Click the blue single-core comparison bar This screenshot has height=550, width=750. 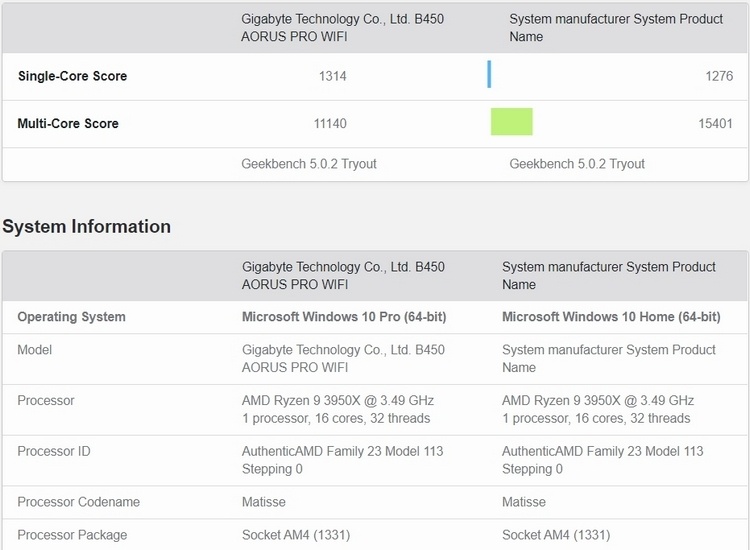click(490, 75)
